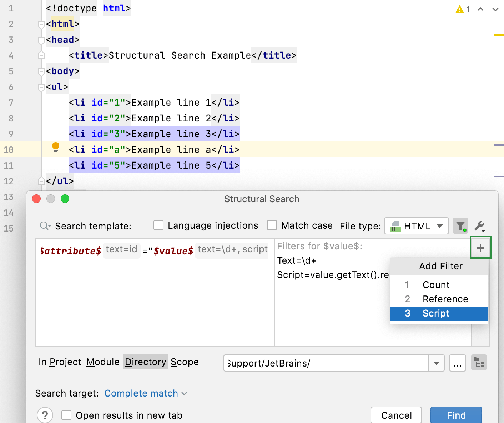
Task: Click the intention light bulb on line 10
Action: point(55,147)
